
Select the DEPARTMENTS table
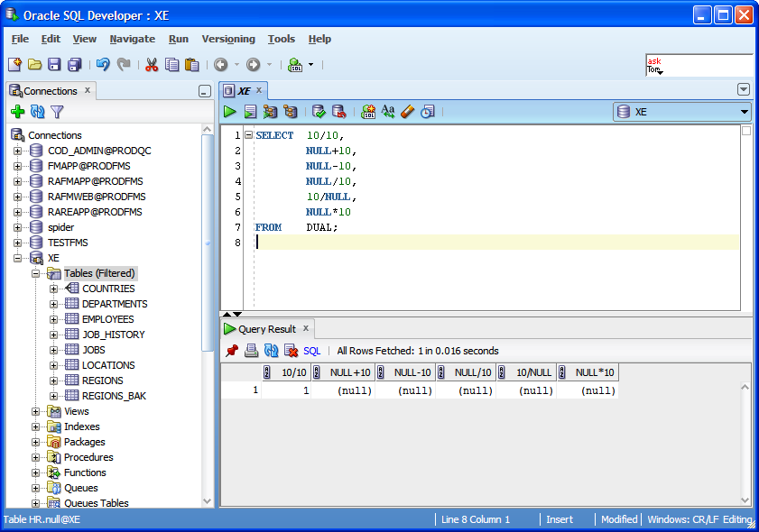coord(115,304)
